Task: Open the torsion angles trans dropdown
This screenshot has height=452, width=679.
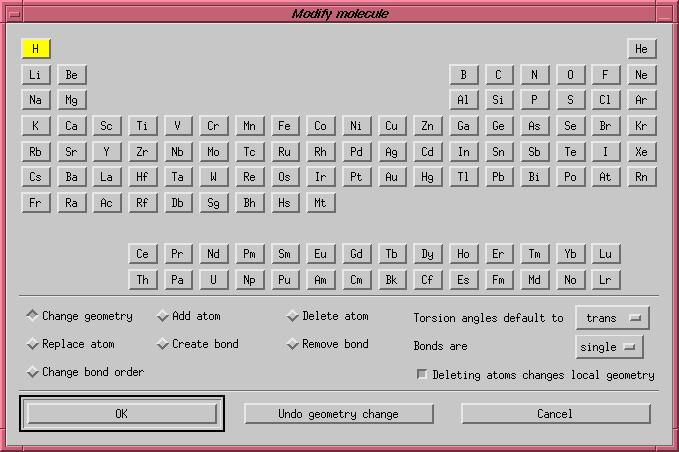Action: click(612, 318)
